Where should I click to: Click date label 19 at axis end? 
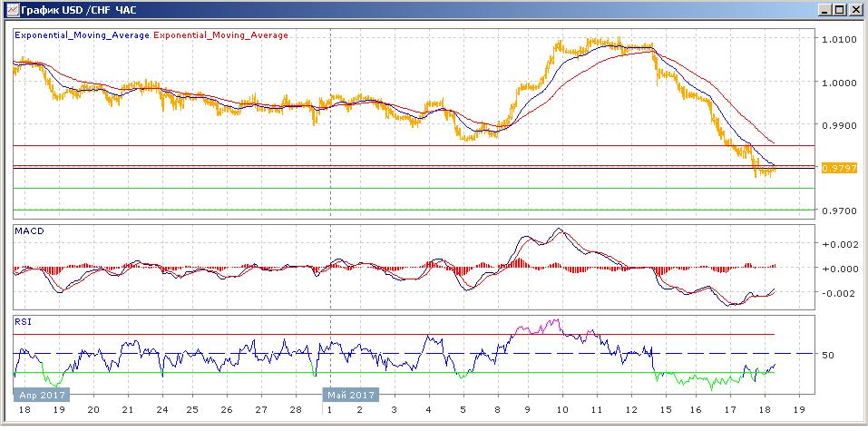coord(799,410)
